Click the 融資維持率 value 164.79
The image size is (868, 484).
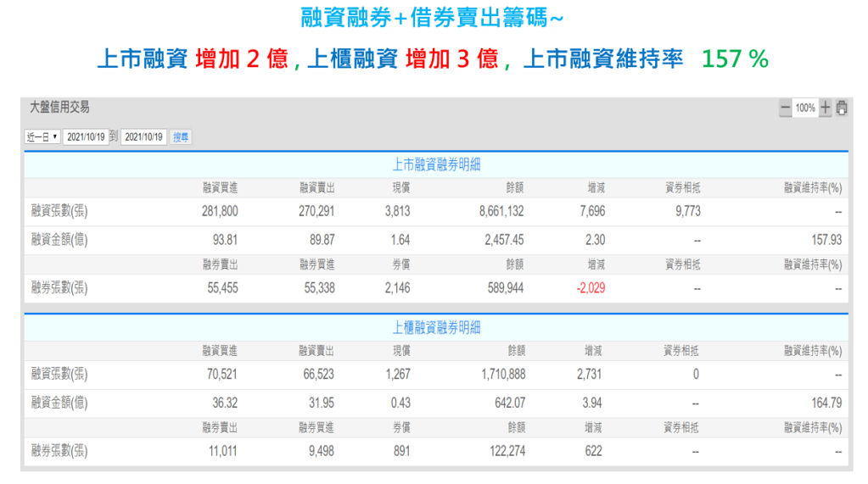(826, 403)
